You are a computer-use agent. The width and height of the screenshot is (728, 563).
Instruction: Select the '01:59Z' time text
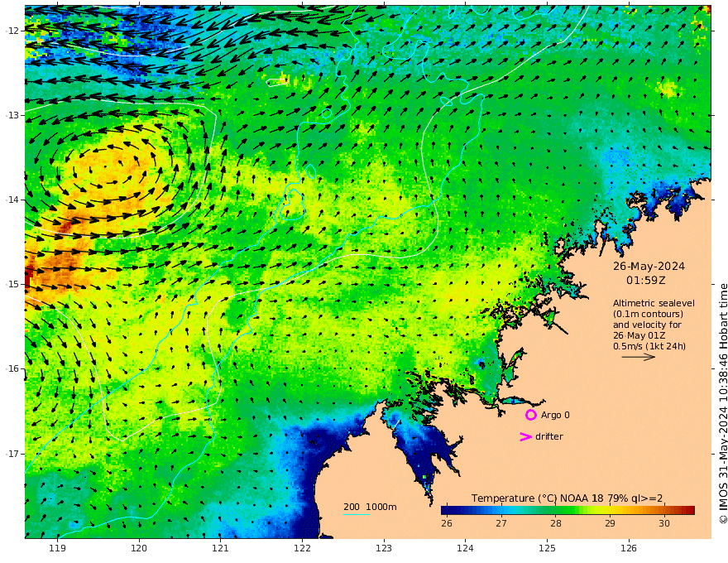point(646,281)
